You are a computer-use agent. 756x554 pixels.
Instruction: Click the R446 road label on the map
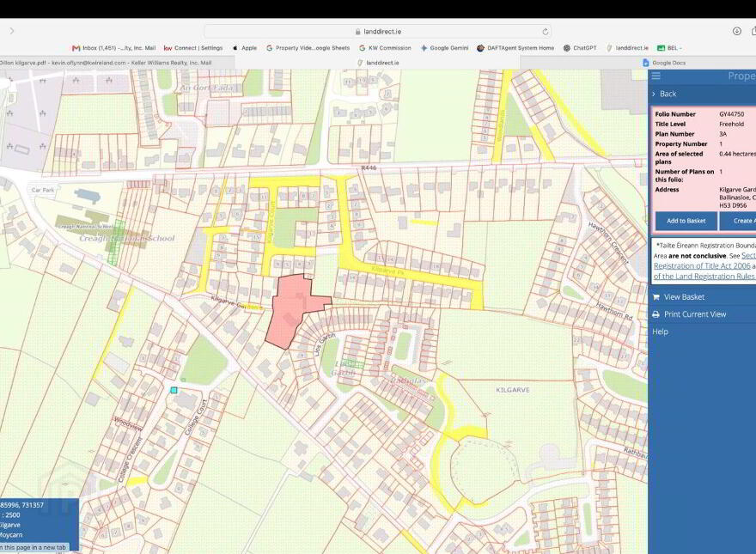pos(369,167)
